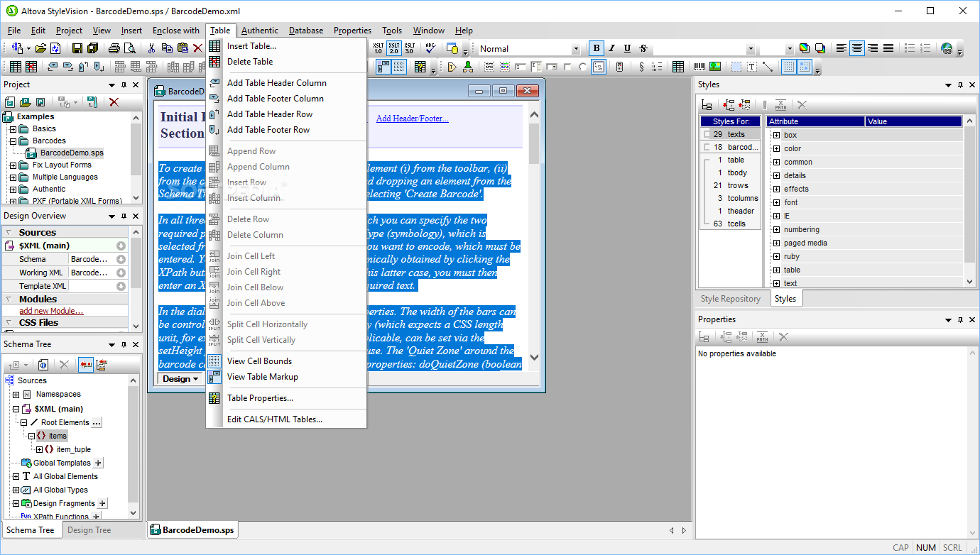
Task: Toggle Underline formatting button
Action: pyautogui.click(x=627, y=48)
